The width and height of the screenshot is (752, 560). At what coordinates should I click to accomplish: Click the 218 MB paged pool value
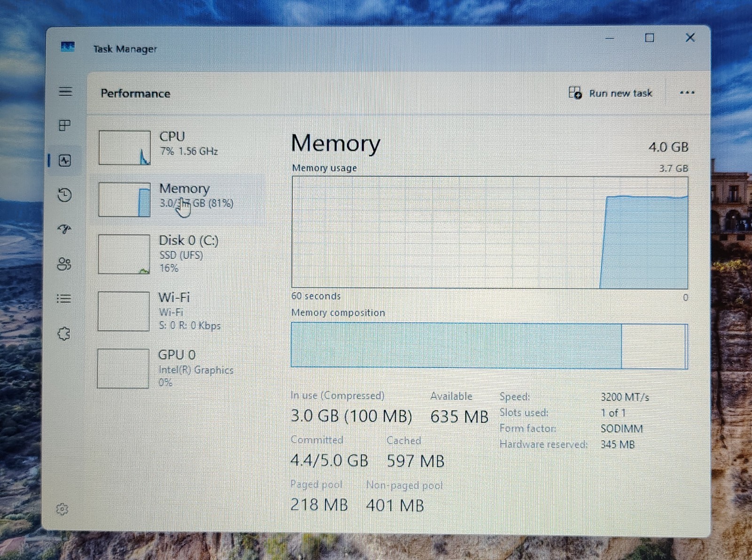(319, 505)
